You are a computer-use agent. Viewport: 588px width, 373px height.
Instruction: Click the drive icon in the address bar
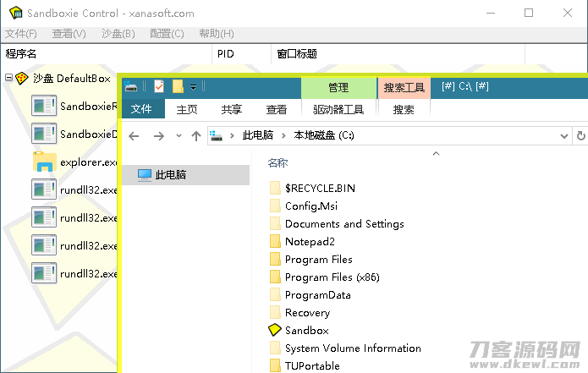tap(216, 135)
